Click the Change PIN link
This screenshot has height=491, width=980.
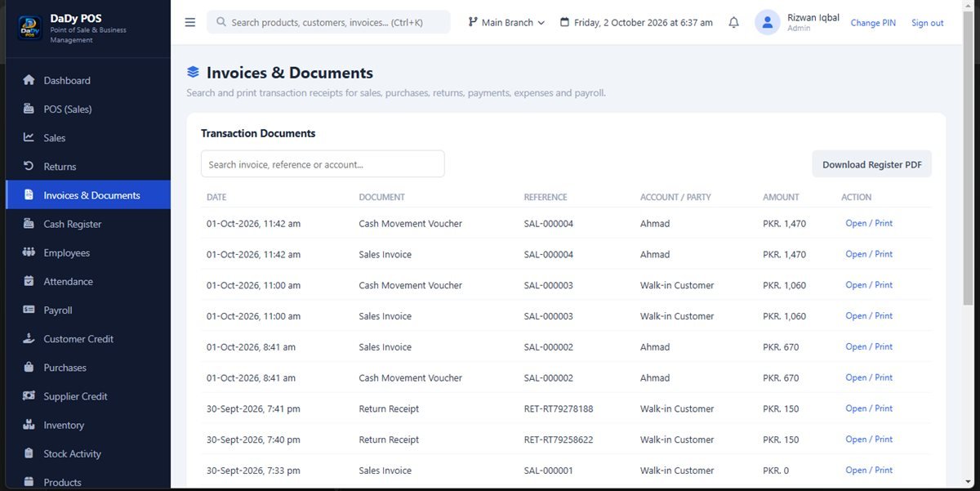[x=873, y=23]
